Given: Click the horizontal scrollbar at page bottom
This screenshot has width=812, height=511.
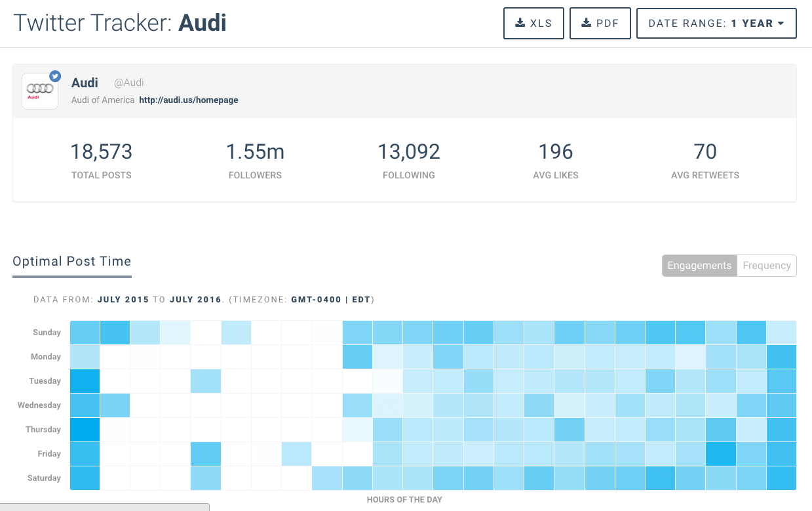Looking at the screenshot, I should point(105,507).
